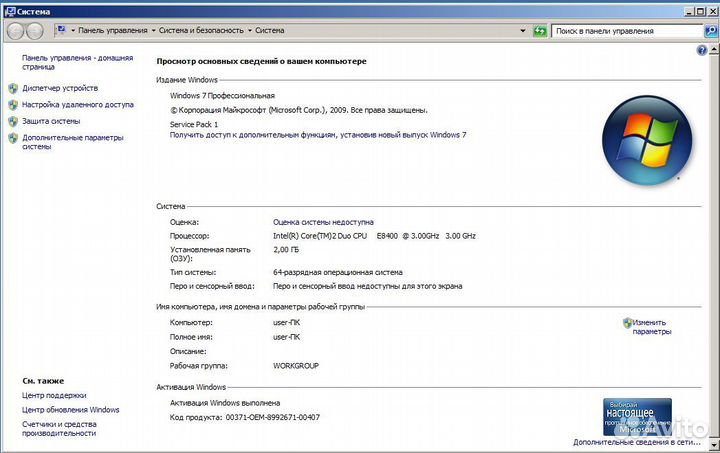Click Перо и сенсорный ввод недоступны text
This screenshot has width=720, height=453.
pyautogui.click(x=367, y=286)
